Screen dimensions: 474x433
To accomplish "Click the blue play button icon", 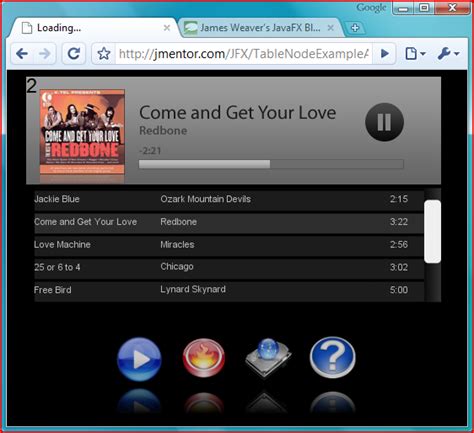I will (x=139, y=359).
